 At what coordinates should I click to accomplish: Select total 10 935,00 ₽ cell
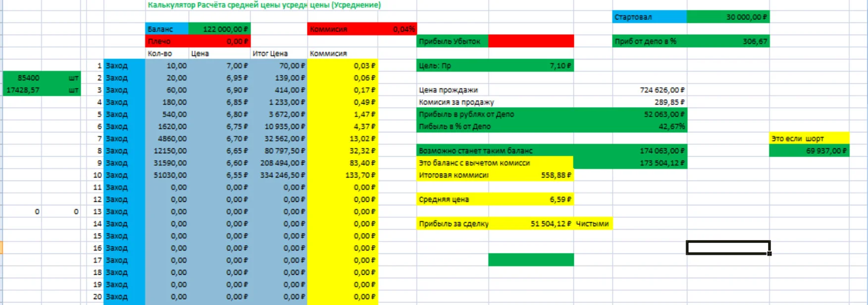click(x=278, y=126)
